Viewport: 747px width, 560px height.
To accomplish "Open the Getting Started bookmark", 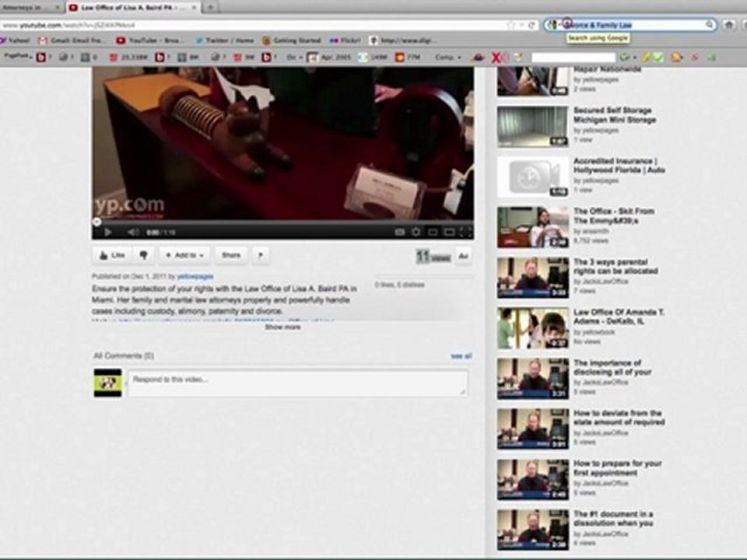I will pyautogui.click(x=291, y=40).
